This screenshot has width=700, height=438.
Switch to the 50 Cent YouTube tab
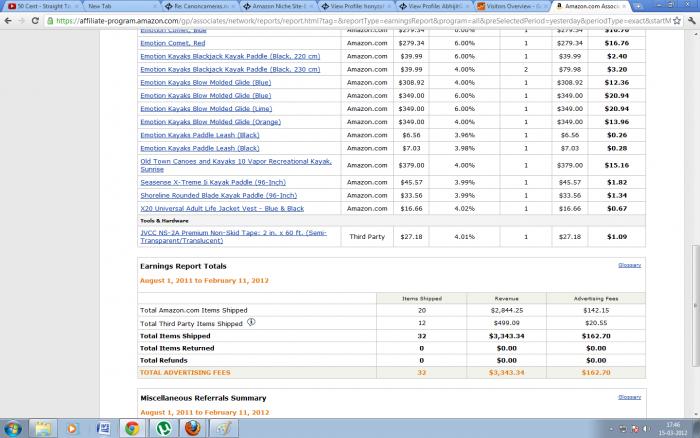43,6
